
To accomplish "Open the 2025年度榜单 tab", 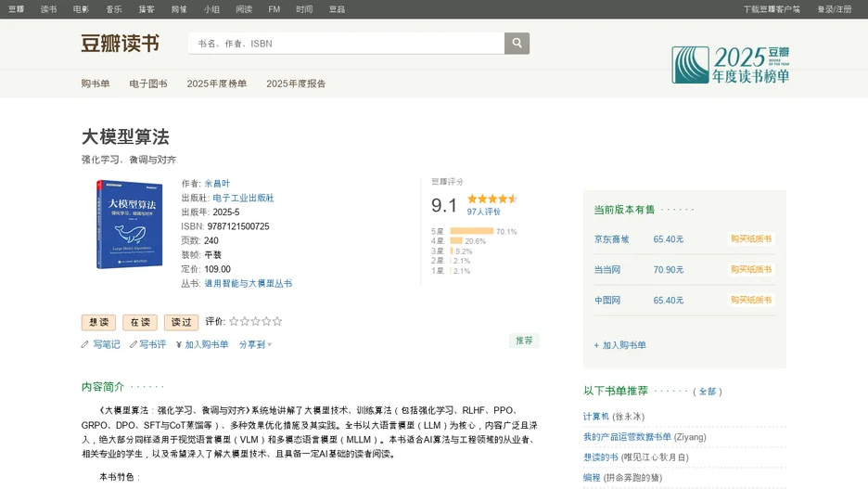I will pyautogui.click(x=216, y=84).
